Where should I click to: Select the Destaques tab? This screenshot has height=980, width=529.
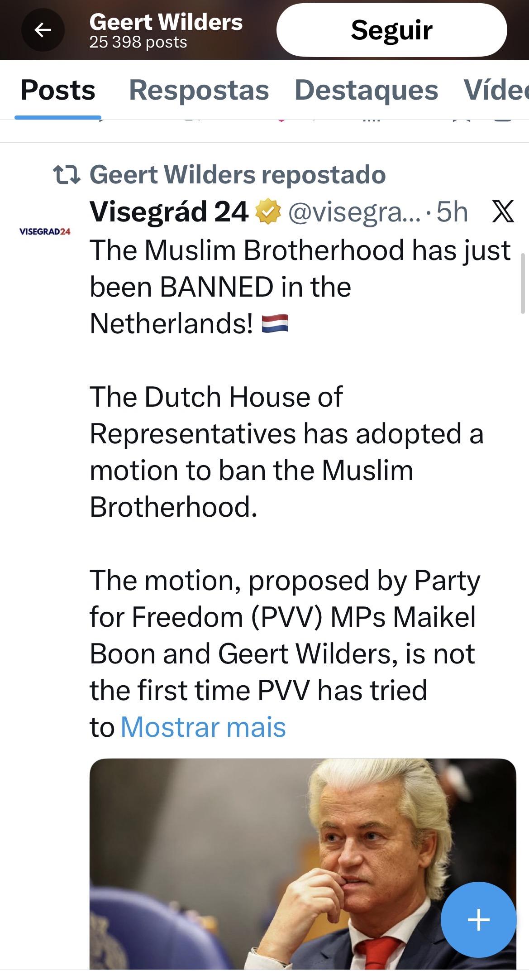[366, 90]
